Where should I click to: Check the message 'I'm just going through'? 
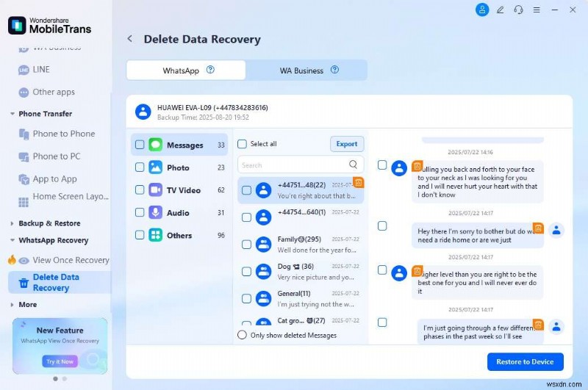pos(382,322)
